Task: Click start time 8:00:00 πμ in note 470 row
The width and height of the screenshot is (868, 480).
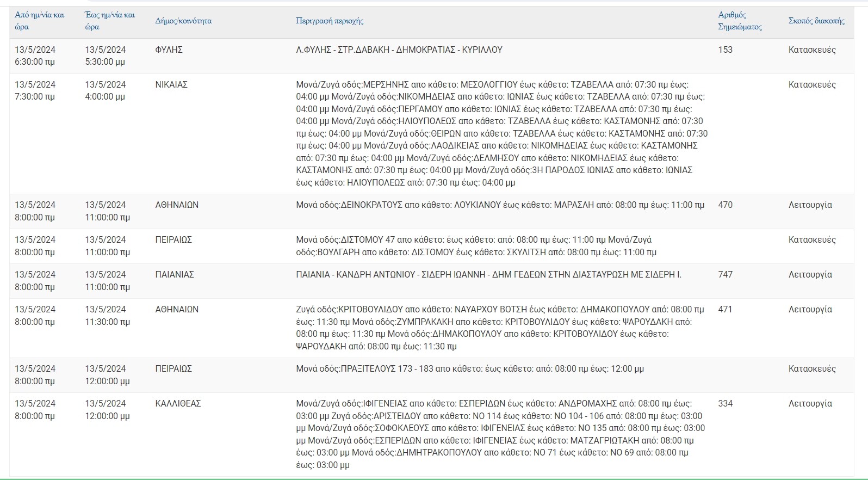Action: [x=35, y=211]
